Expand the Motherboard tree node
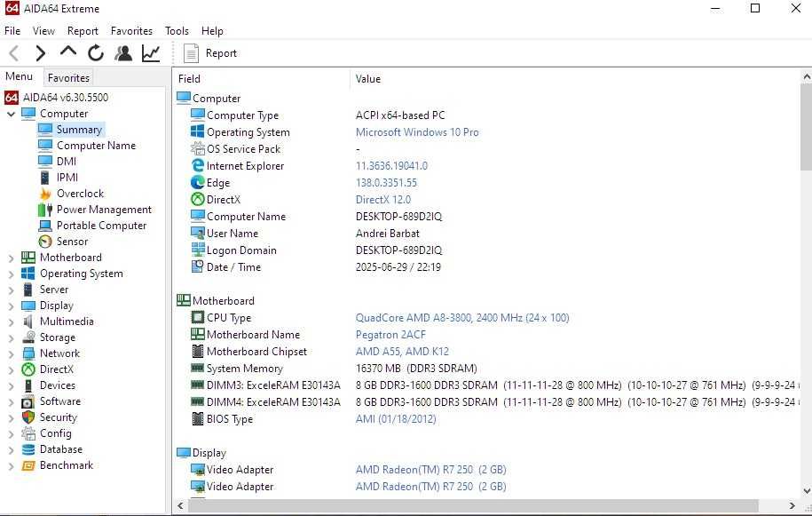This screenshot has width=812, height=516. [x=11, y=258]
